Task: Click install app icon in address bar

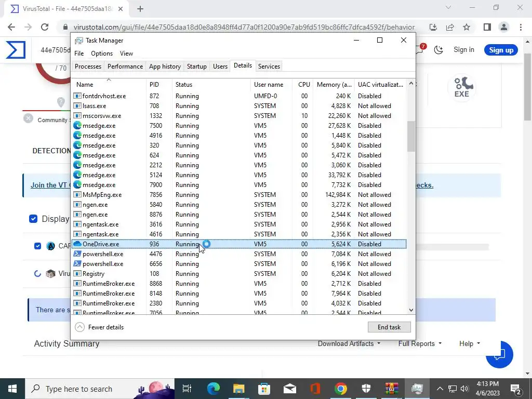Action: point(433,27)
